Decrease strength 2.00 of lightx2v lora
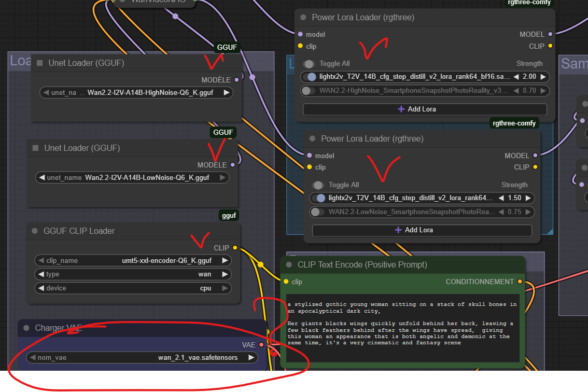Viewport: 588px width, 392px height. pos(516,77)
